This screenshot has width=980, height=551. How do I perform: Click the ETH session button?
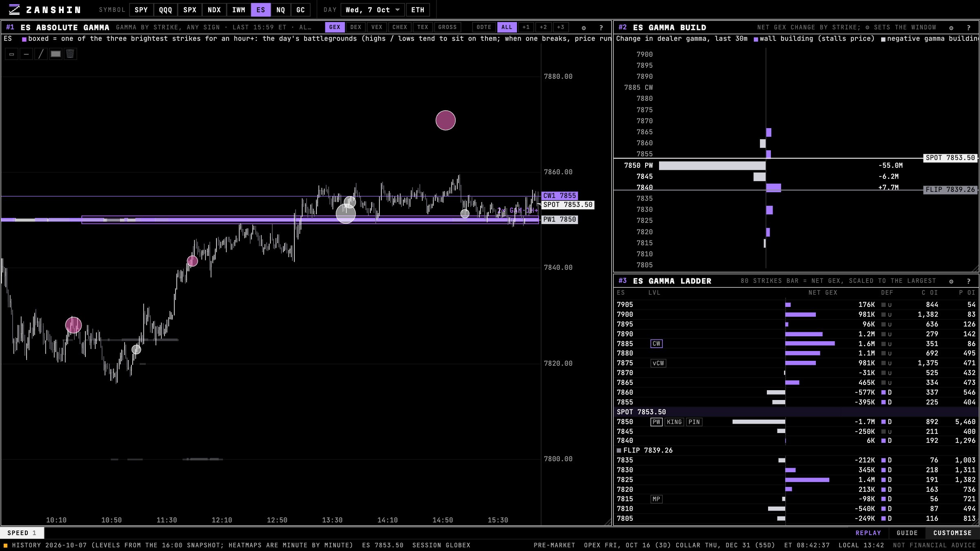point(418,10)
